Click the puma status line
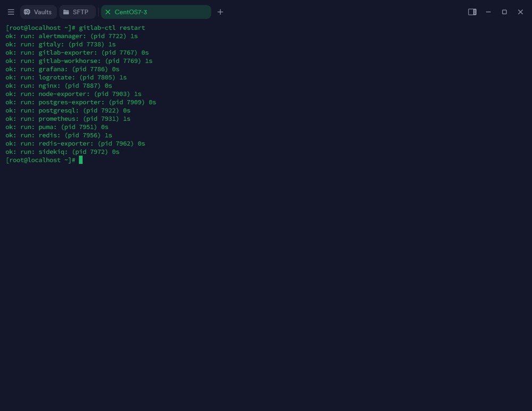Image resolution: width=532 pixels, height=411 pixels. [57, 127]
